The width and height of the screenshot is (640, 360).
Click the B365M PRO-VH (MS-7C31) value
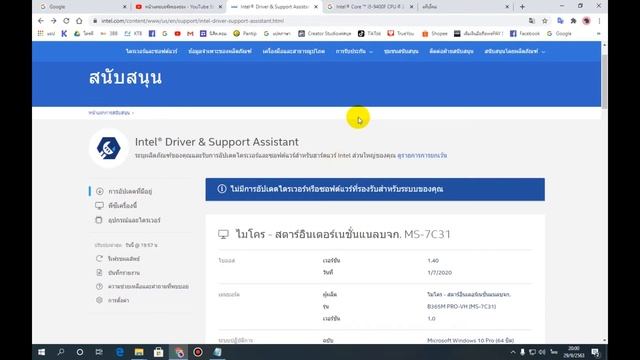point(462,307)
